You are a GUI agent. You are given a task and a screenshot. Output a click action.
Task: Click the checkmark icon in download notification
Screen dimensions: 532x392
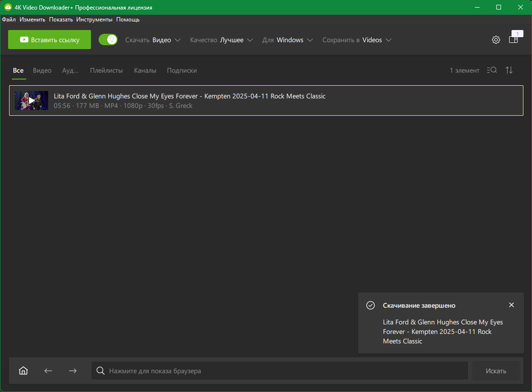coord(371,305)
